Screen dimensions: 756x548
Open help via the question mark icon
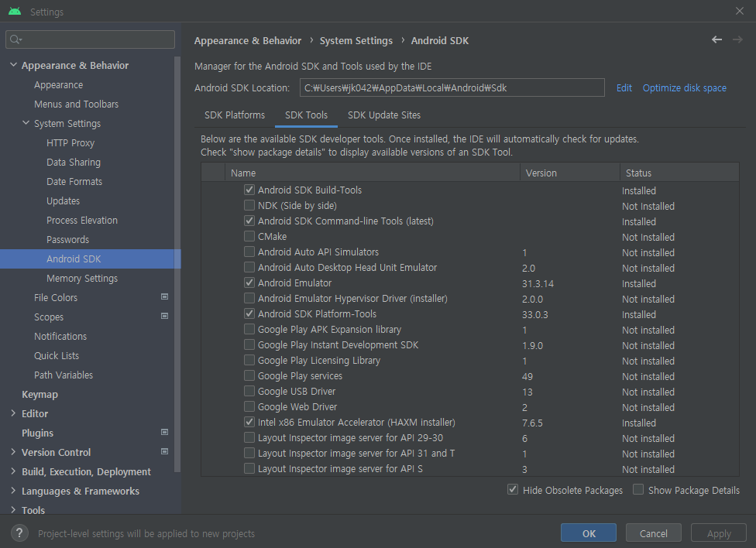(x=19, y=533)
